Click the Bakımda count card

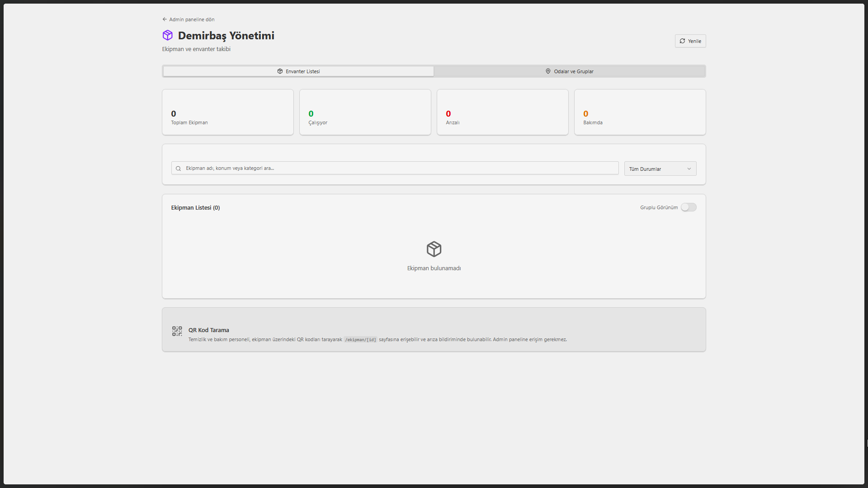(x=640, y=112)
